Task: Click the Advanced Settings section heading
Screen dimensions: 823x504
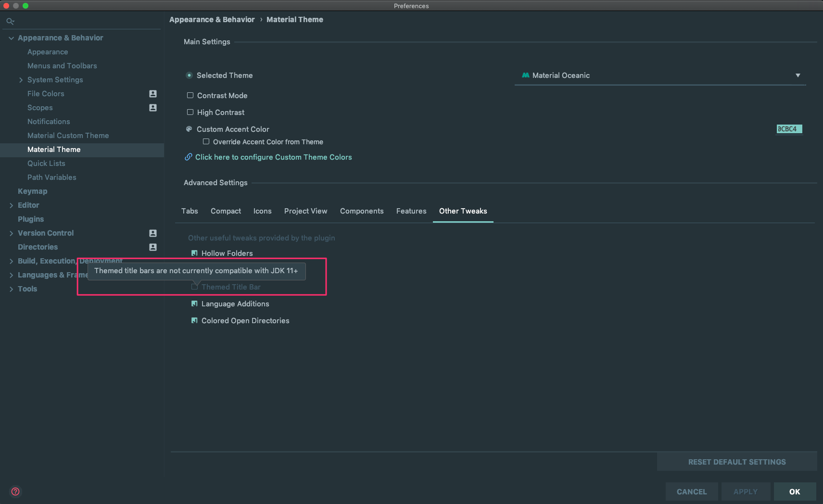Action: (215, 183)
